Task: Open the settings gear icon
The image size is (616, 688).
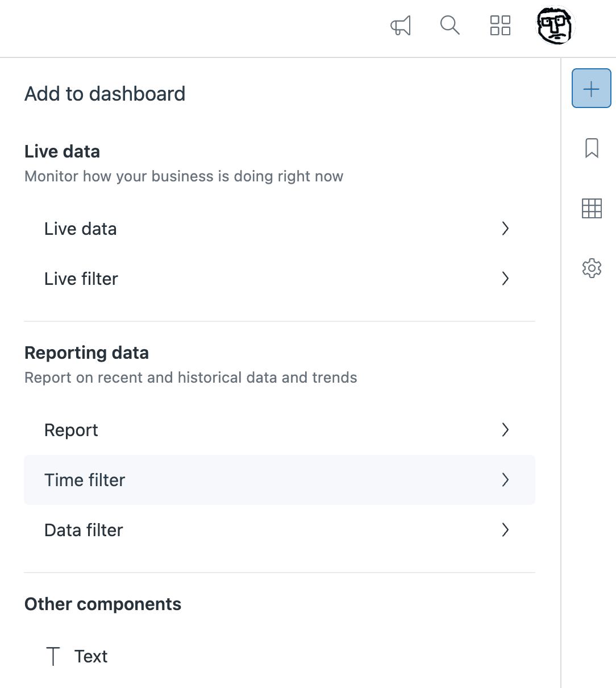Action: tap(592, 268)
